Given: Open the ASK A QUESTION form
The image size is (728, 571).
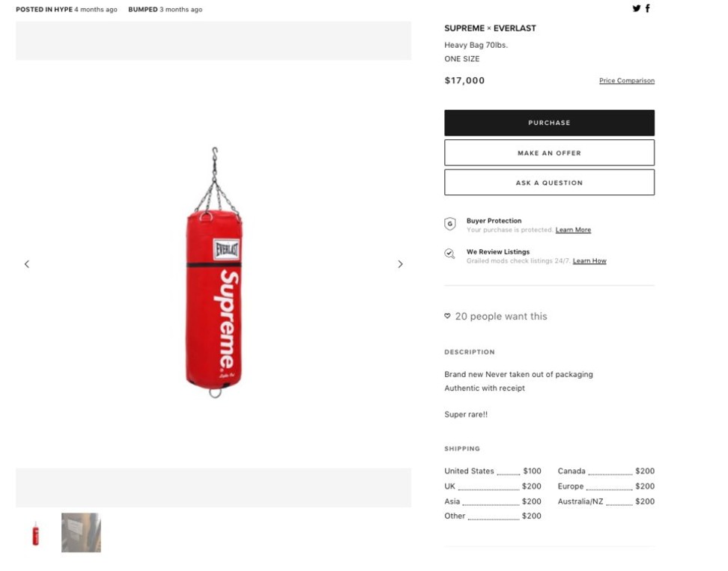Looking at the screenshot, I should [x=549, y=183].
